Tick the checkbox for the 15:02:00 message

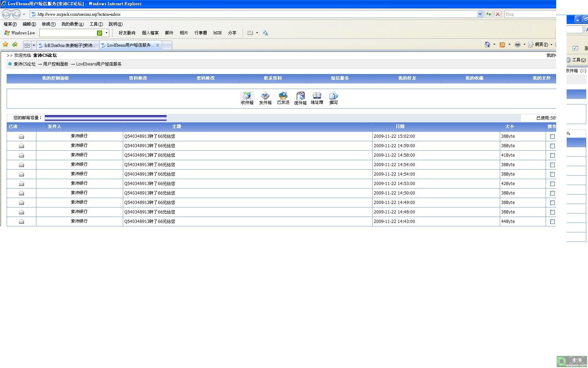point(552,136)
